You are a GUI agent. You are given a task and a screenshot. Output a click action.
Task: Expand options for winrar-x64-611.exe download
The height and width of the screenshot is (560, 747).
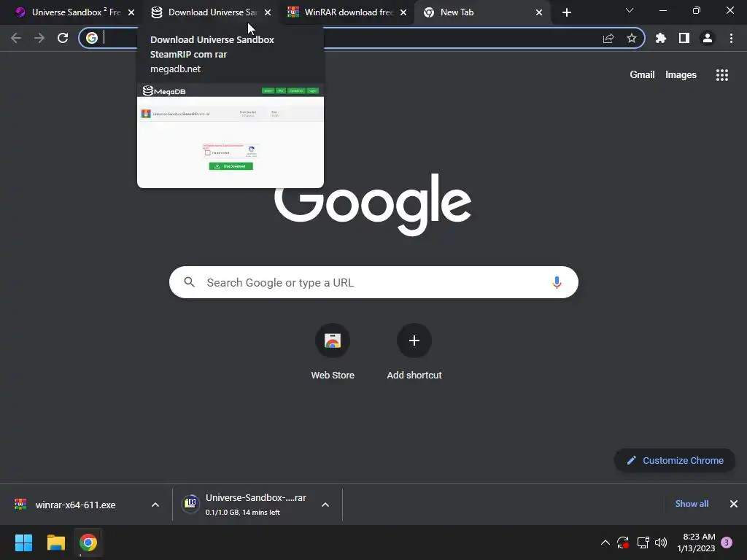tap(155, 505)
